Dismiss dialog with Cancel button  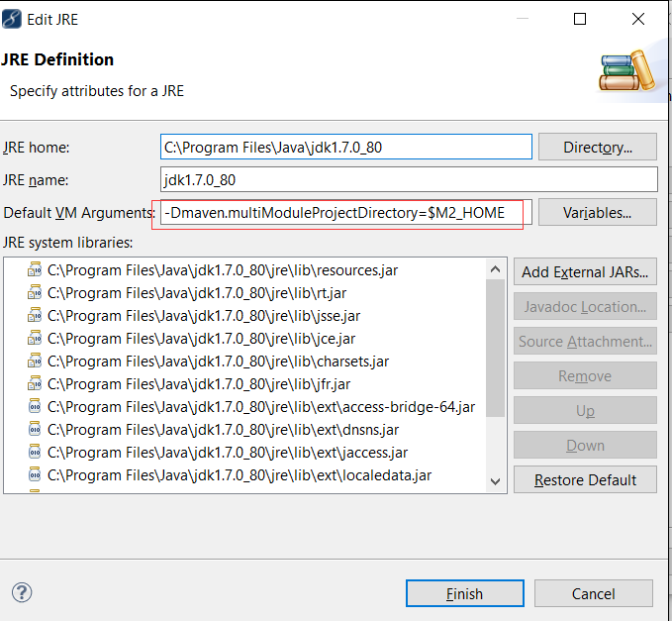coord(593,593)
